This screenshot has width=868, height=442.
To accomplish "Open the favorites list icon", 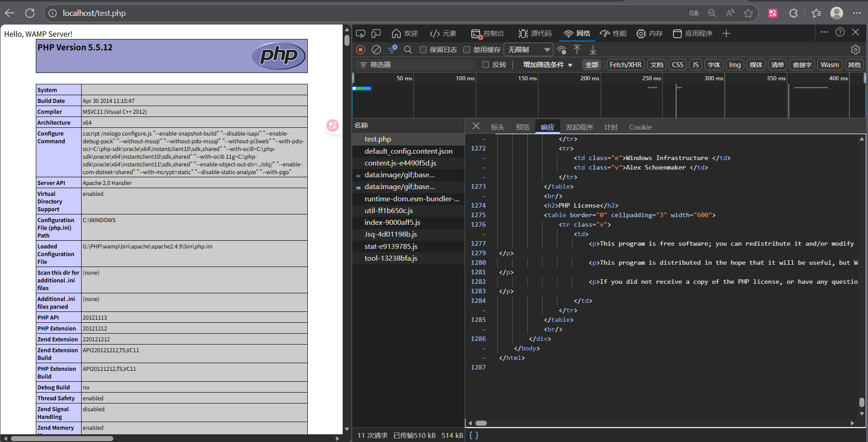I will tap(816, 13).
